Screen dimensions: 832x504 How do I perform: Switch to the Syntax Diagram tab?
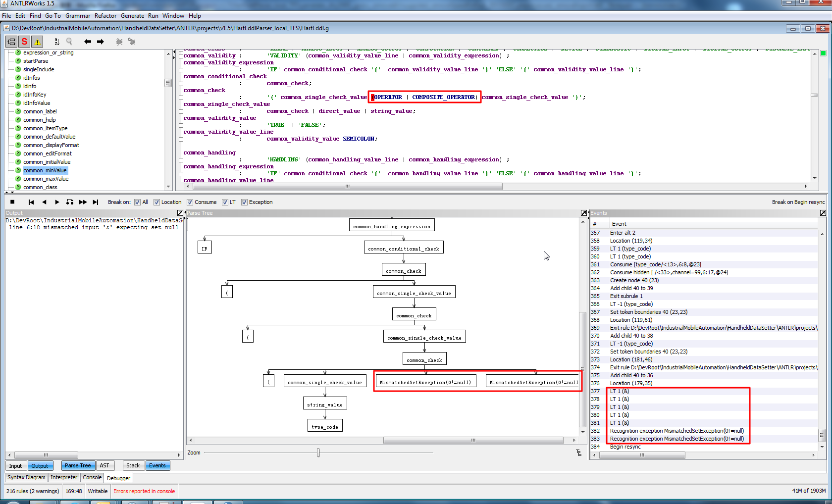tap(26, 477)
